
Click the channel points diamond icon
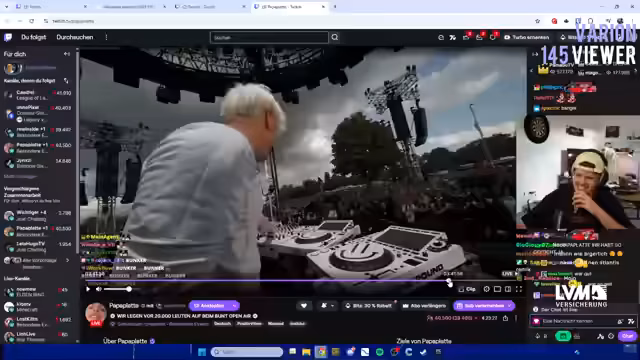click(537, 336)
